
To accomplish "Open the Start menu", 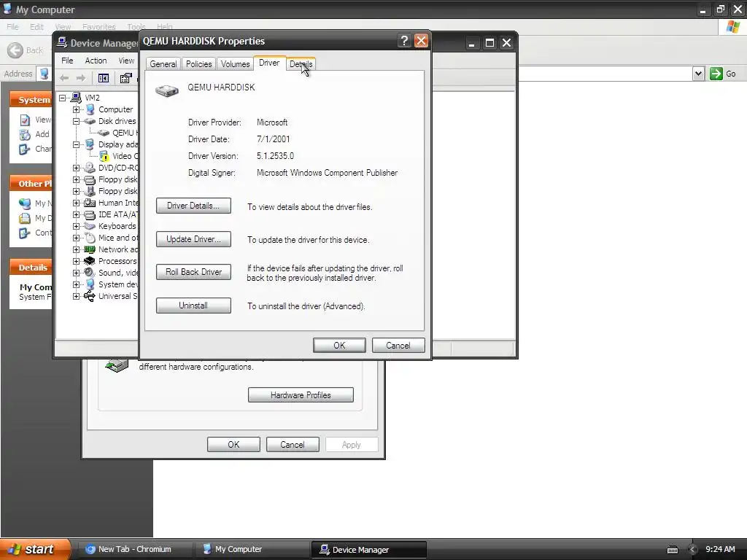I will pyautogui.click(x=36, y=549).
